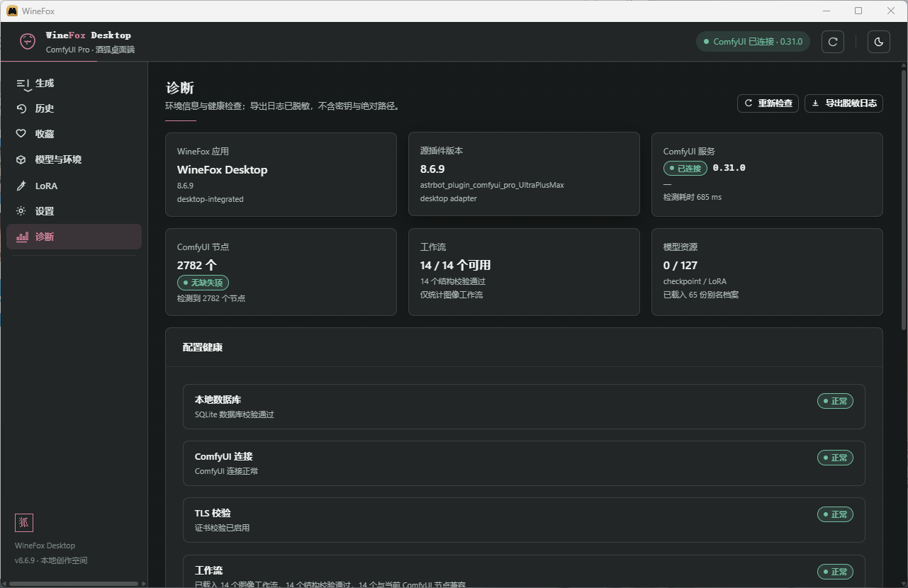The width and height of the screenshot is (908, 588).
Task: Open the LoRA menu item
Action: pos(74,186)
